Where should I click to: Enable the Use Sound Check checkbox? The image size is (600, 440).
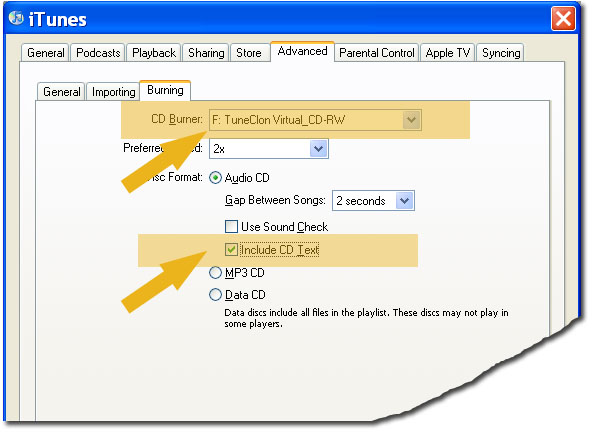tap(231, 227)
